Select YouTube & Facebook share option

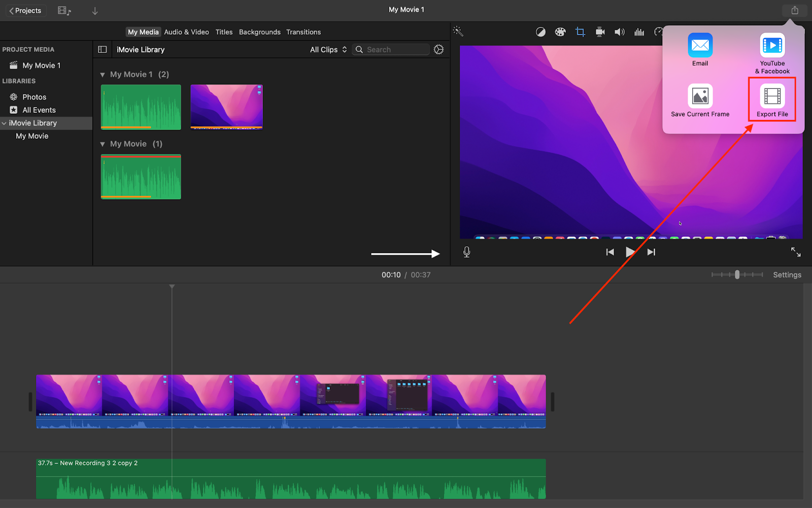click(772, 46)
